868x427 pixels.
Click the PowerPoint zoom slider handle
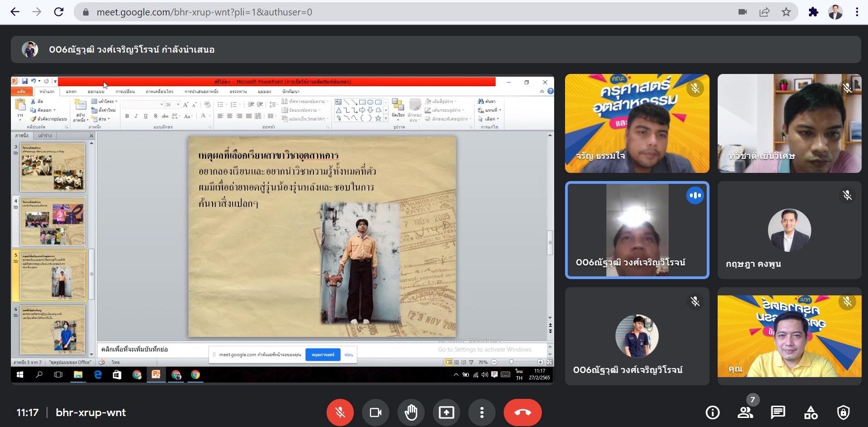click(511, 362)
